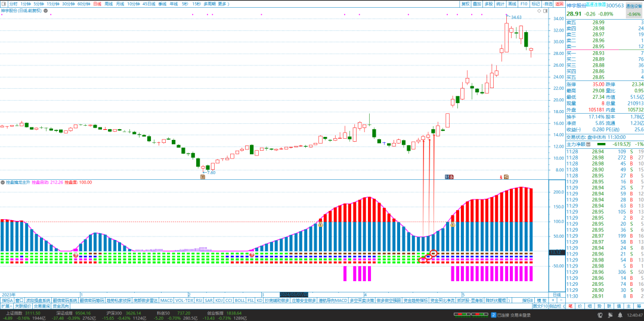Switch to the 窗口 tab
644x321 pixels.
click(19, 300)
